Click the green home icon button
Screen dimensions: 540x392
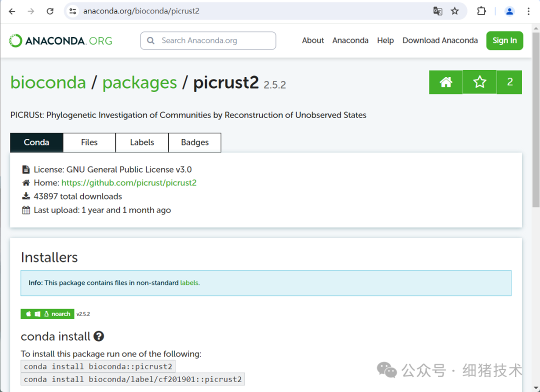[445, 82]
